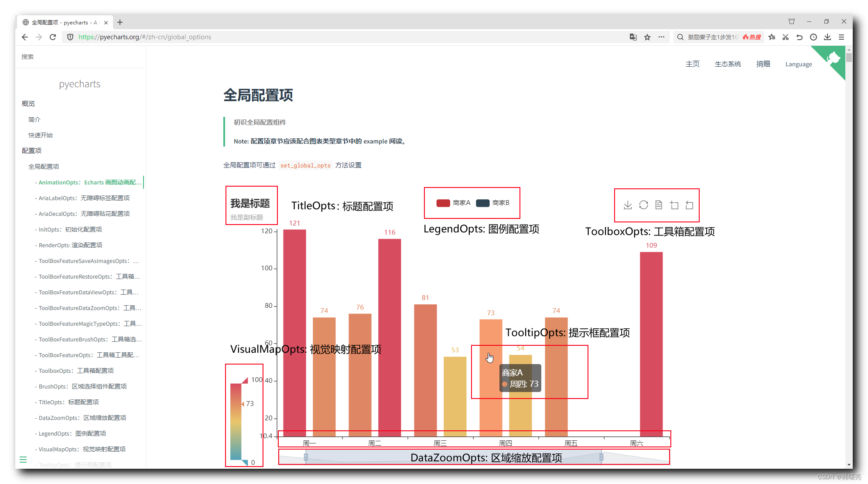The height and width of the screenshot is (484, 868).
Task: Reload the pyecharts page
Action: coord(53,37)
